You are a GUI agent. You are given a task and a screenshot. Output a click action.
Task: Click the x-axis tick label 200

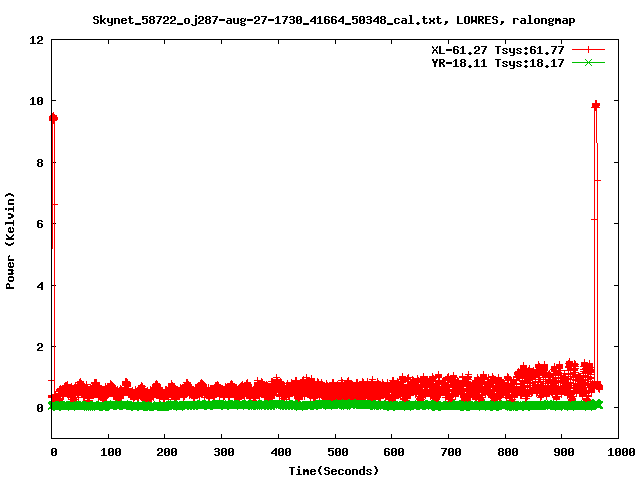(167, 452)
